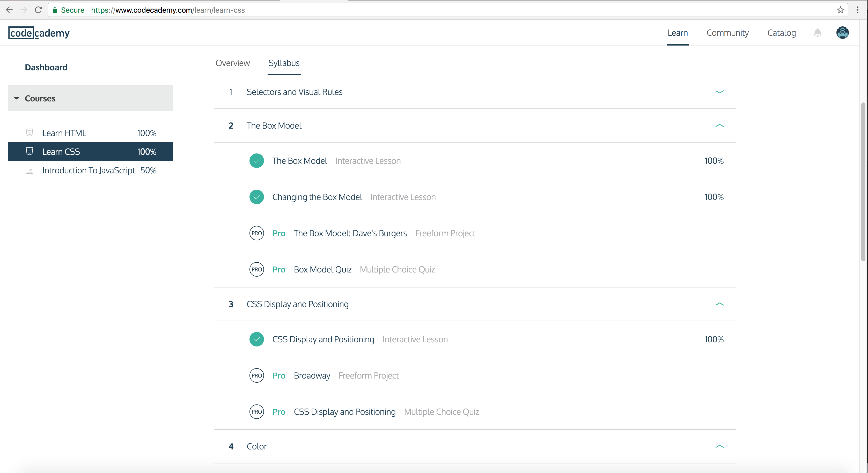Viewport: 868px width, 473px height.
Task: Click the Learn HTML course icon
Action: (x=29, y=132)
